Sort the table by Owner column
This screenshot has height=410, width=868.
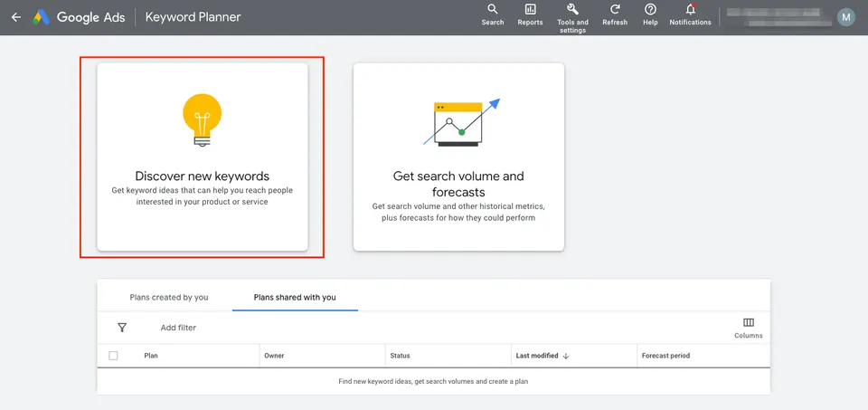click(x=274, y=356)
